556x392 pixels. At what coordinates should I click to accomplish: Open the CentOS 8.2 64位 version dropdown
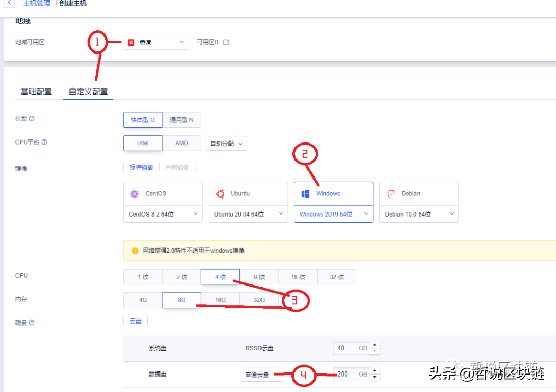pos(163,214)
